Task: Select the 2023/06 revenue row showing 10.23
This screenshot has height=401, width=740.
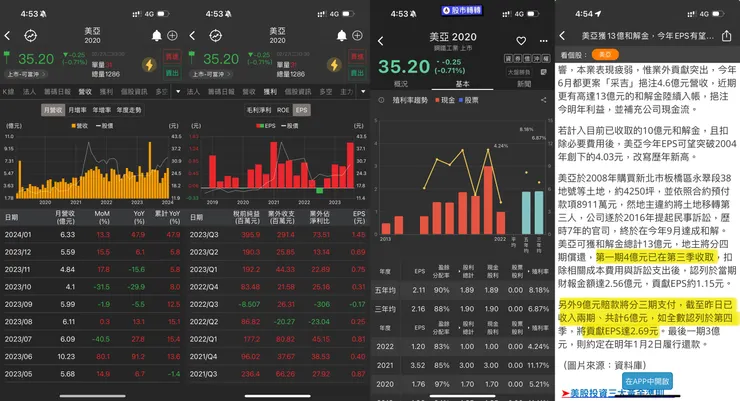Action: click(92, 357)
